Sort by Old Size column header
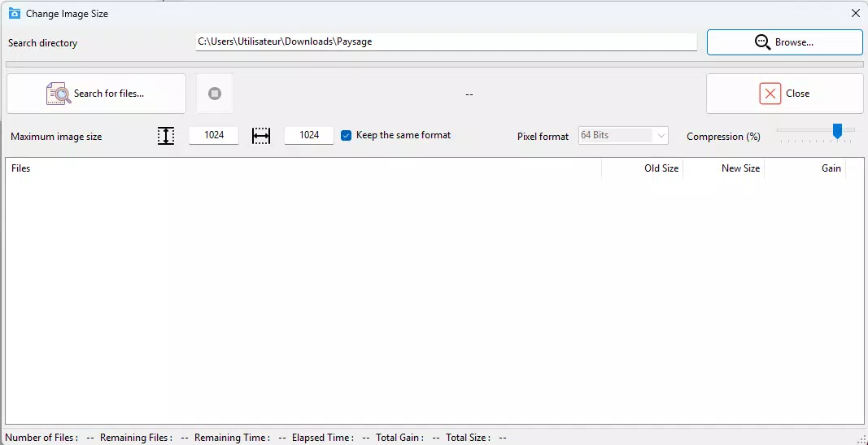This screenshot has height=445, width=868. coord(642,168)
